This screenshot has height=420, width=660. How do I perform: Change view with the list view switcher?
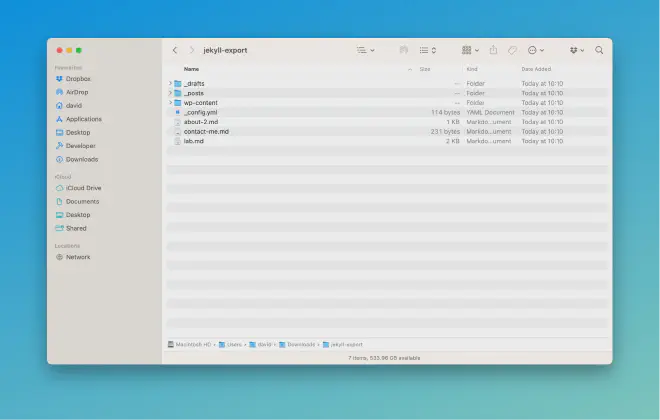click(428, 50)
